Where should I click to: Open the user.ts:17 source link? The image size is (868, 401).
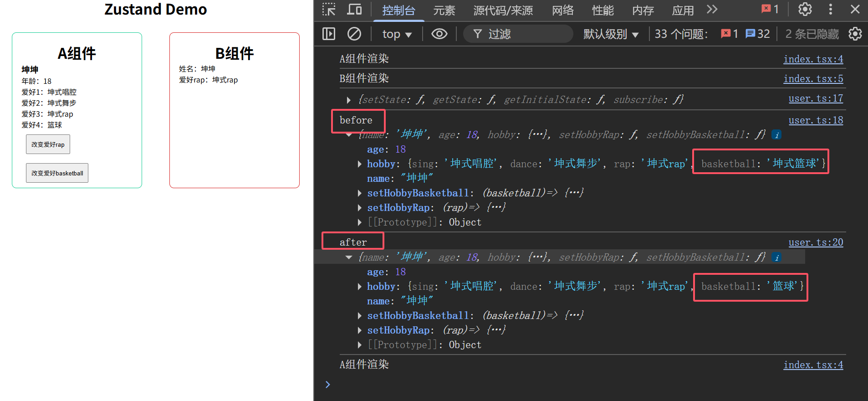coord(816,98)
